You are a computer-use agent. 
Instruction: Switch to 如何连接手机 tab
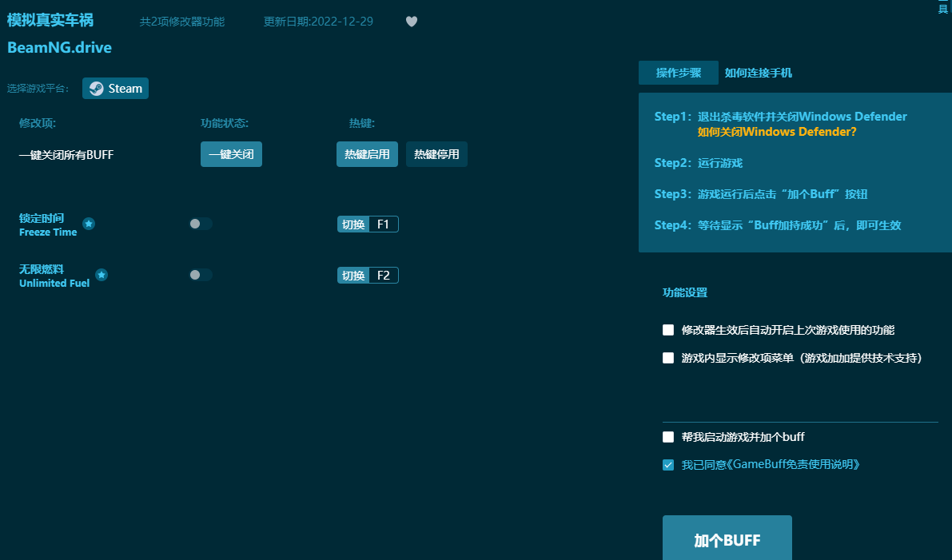(x=759, y=73)
